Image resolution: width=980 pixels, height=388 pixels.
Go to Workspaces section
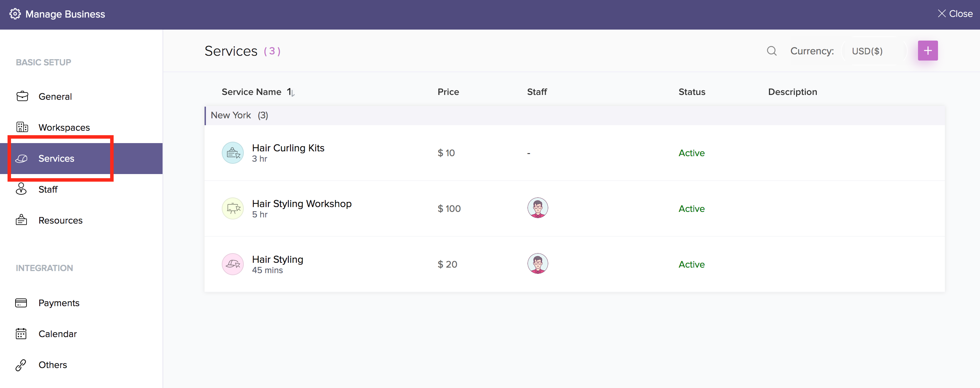pyautogui.click(x=64, y=127)
